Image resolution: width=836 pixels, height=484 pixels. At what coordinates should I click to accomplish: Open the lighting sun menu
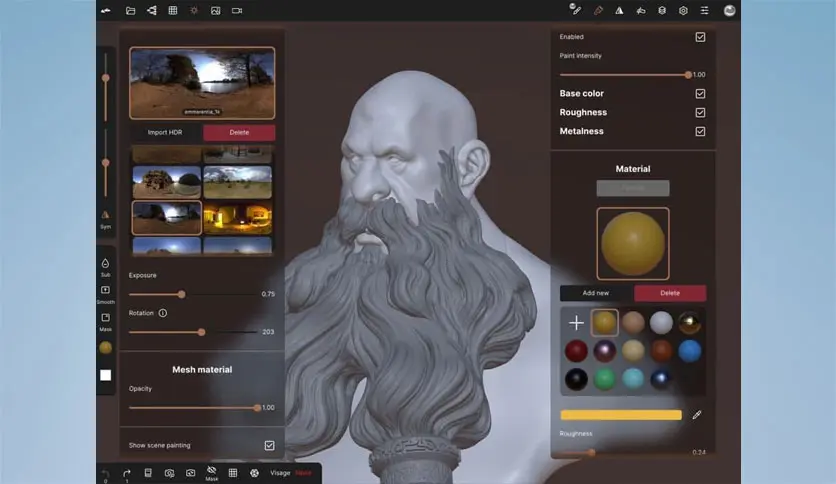pos(194,11)
